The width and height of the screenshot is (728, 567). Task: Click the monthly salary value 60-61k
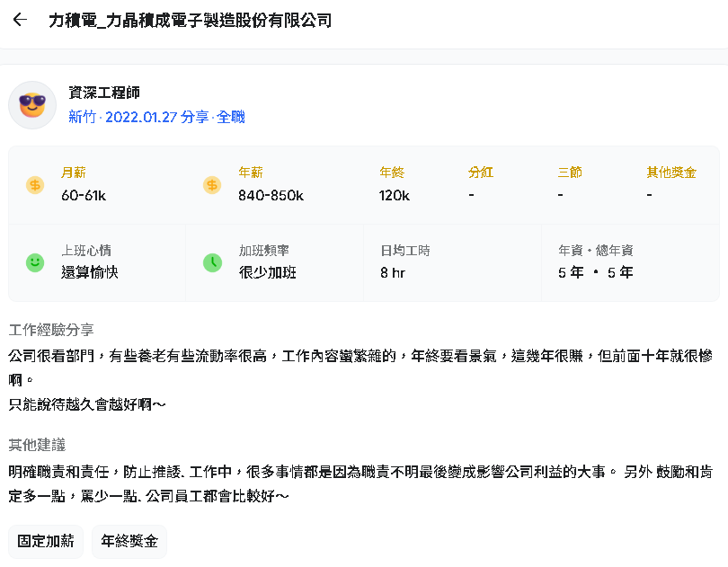click(84, 196)
